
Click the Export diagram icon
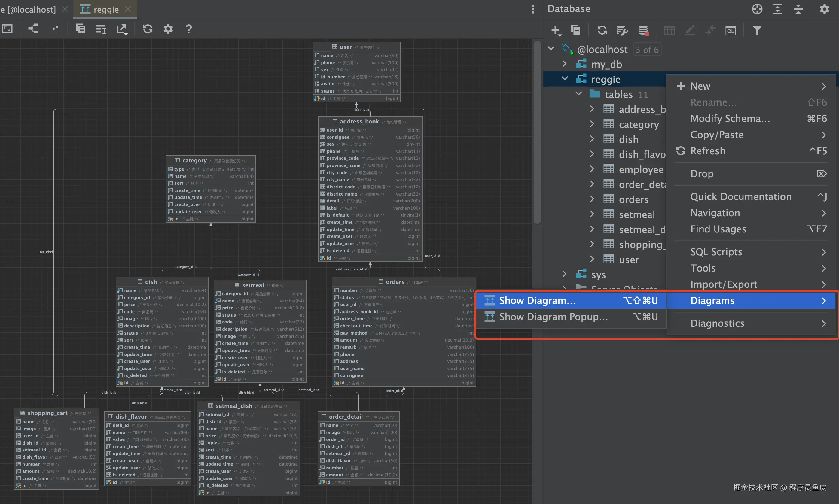click(122, 29)
